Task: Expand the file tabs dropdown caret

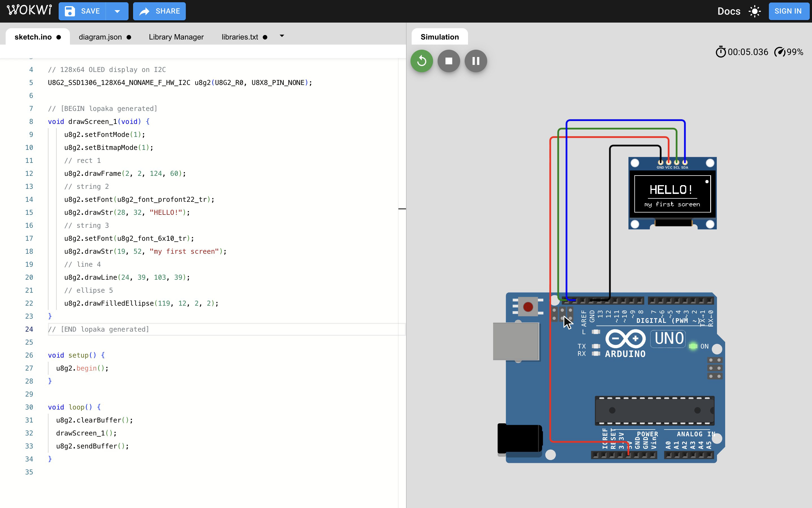Action: coord(282,36)
